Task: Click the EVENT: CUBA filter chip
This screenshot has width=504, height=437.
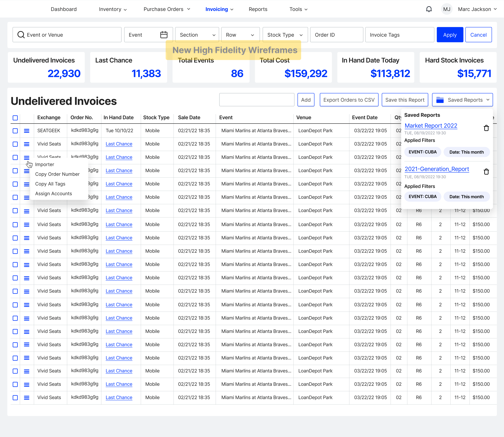Action: pyautogui.click(x=422, y=152)
